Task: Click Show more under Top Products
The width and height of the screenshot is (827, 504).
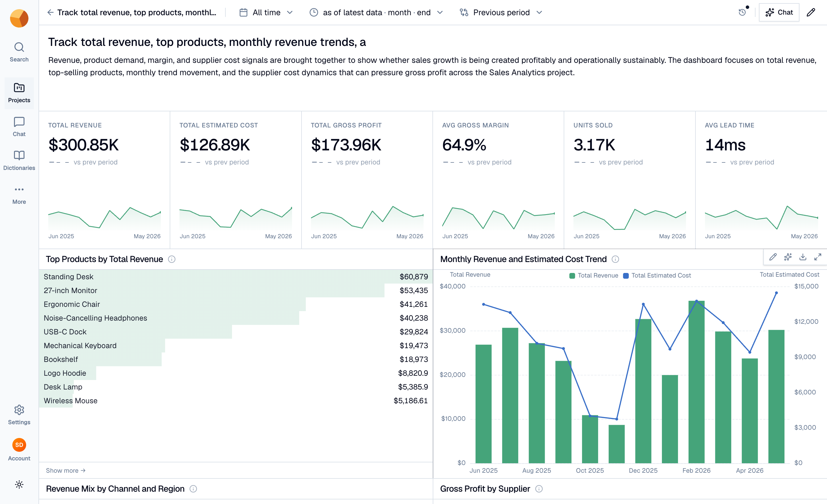Action: [x=66, y=470]
